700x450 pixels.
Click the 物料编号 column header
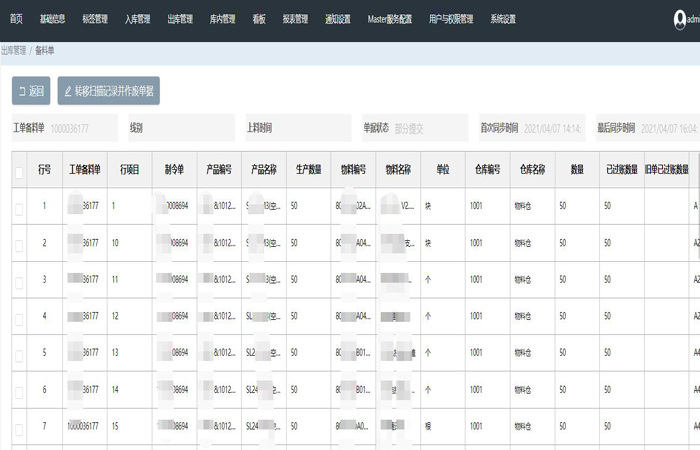pyautogui.click(x=352, y=170)
